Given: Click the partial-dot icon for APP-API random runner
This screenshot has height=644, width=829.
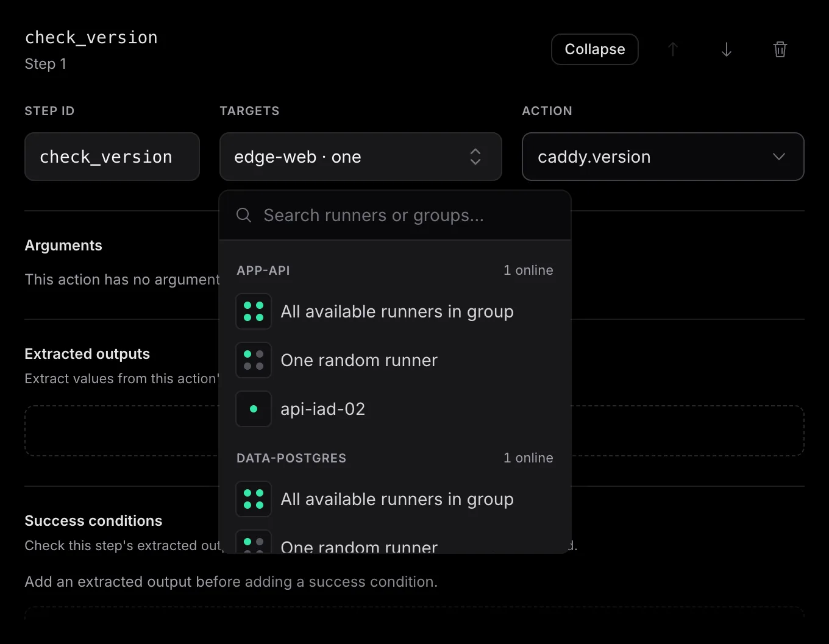Looking at the screenshot, I should 254,360.
